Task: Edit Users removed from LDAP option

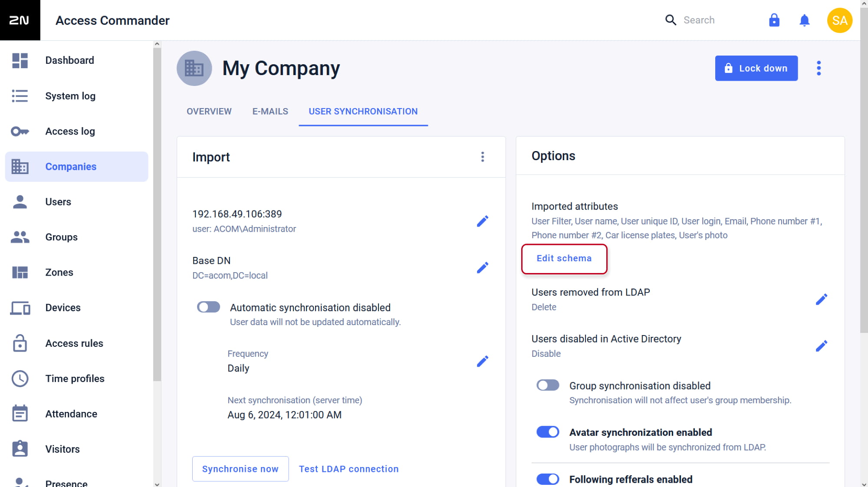Action: (x=822, y=299)
